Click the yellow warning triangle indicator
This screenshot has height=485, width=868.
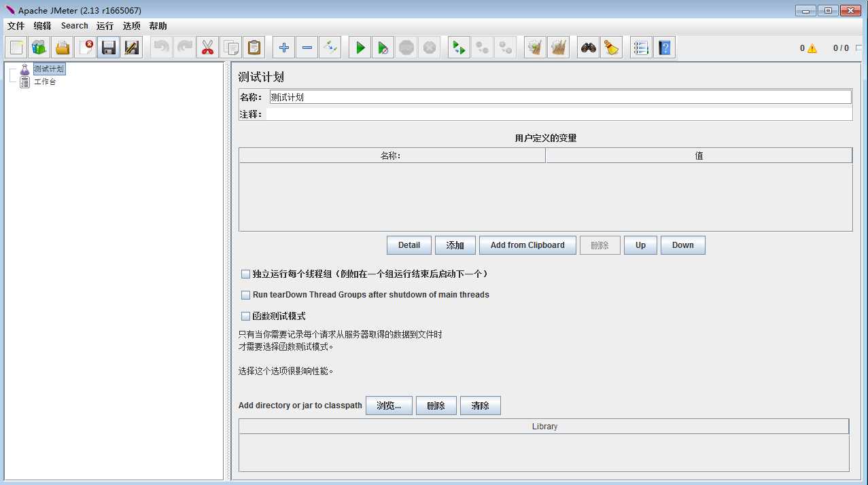tap(812, 48)
